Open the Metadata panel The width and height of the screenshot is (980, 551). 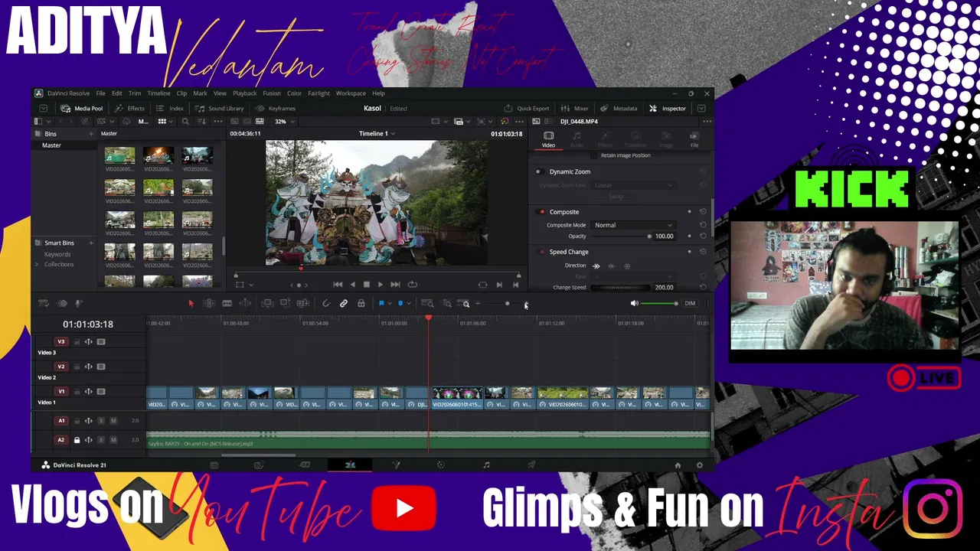pyautogui.click(x=619, y=109)
